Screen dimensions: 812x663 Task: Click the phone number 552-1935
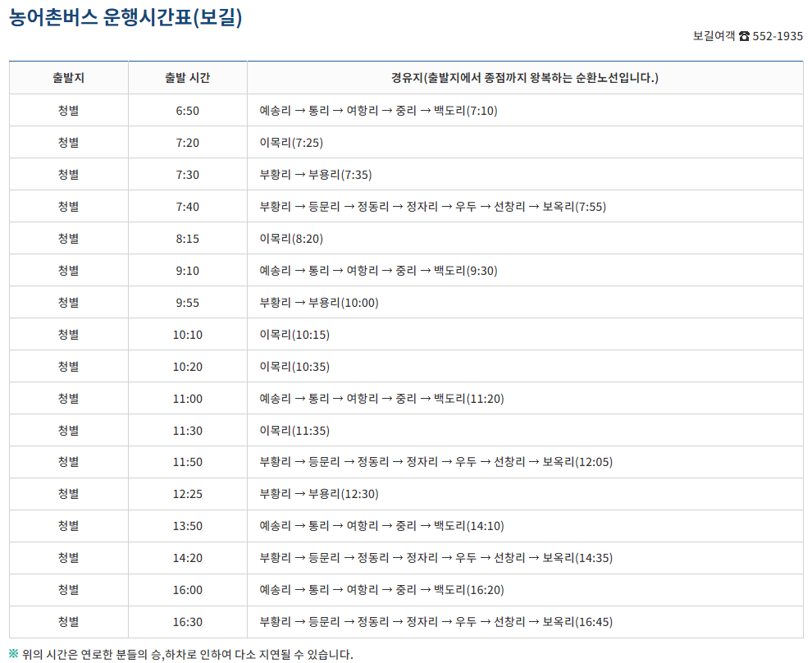778,36
